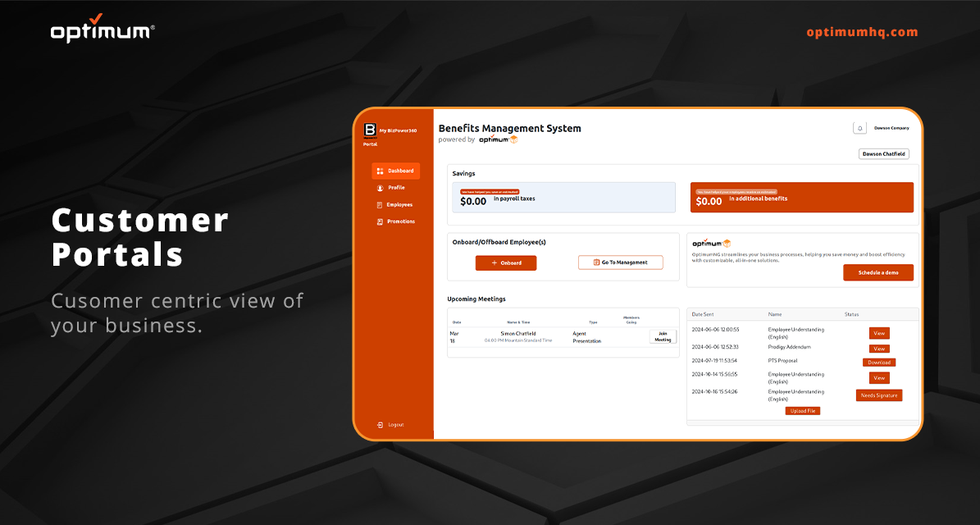Click the Optimum logo in banner top-left
This screenshot has width=980, height=525.
click(103, 29)
